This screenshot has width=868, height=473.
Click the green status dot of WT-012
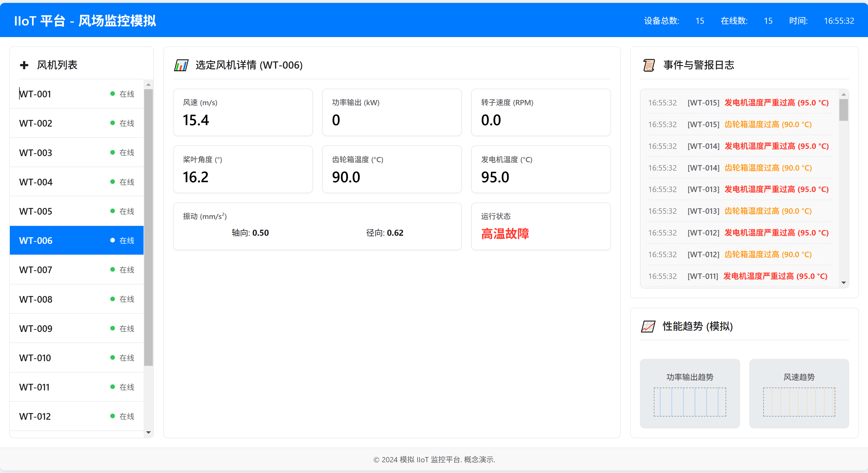tap(113, 416)
